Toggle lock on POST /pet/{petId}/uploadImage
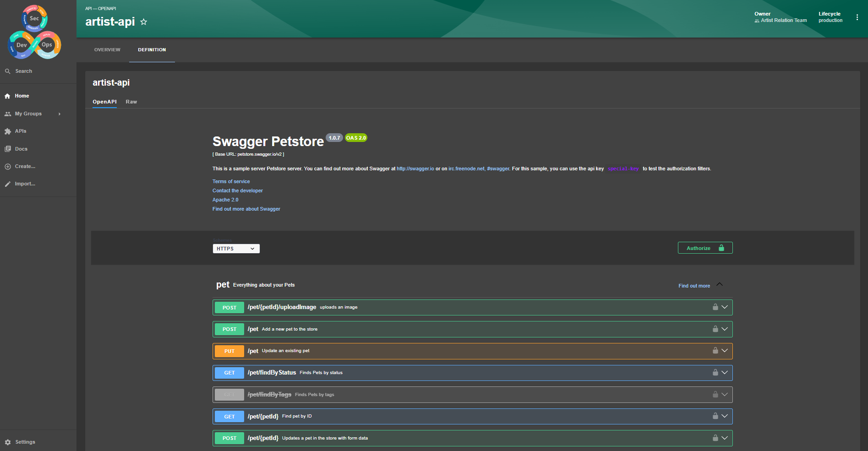 coord(715,307)
